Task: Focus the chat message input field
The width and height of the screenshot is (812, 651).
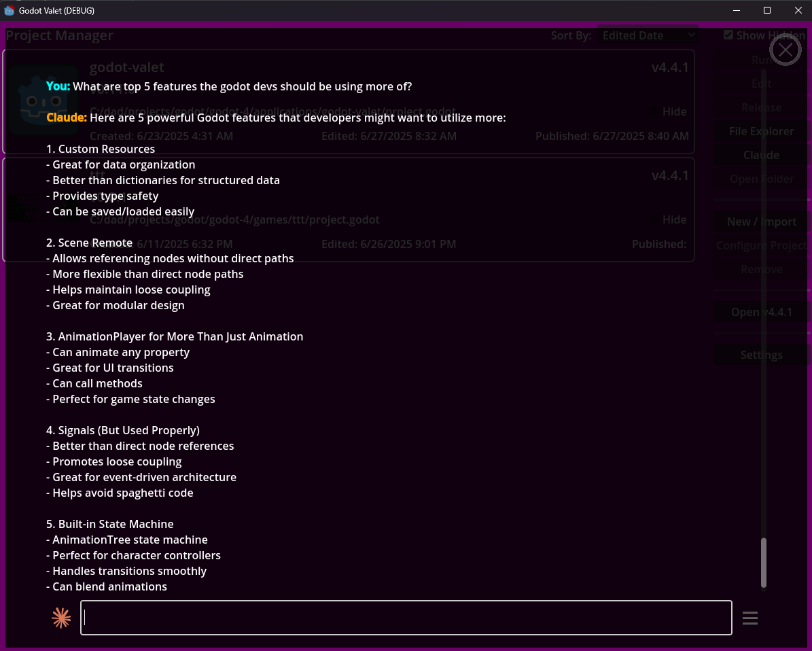Action: (406, 617)
